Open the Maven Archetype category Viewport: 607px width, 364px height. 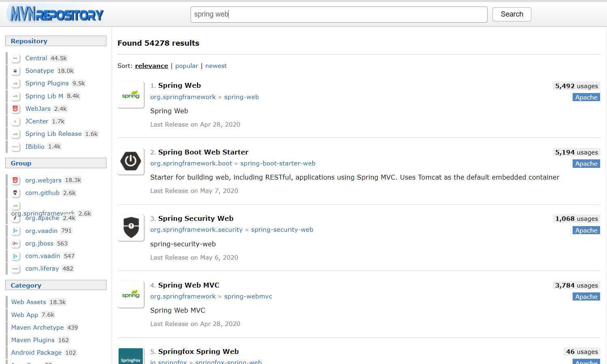37,328
